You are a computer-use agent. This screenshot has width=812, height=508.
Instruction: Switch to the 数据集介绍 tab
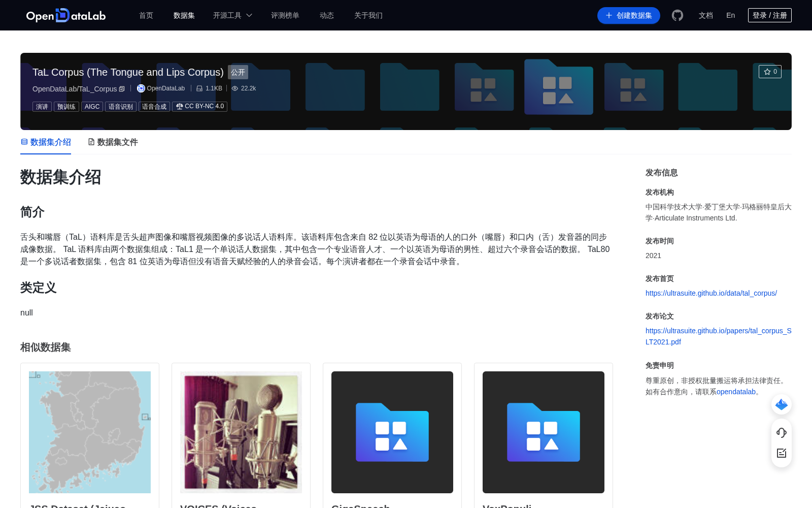[46, 142]
